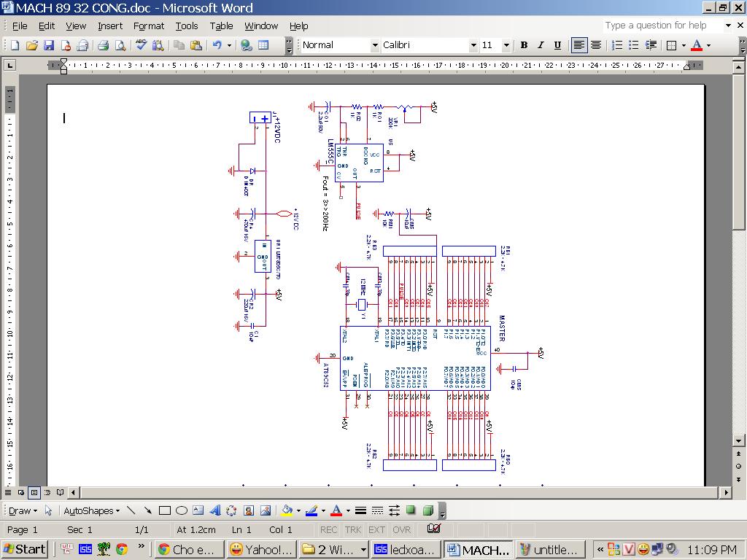747x560 pixels.
Task: Click the Font Color button on Drawing toolbar
Action: click(336, 510)
